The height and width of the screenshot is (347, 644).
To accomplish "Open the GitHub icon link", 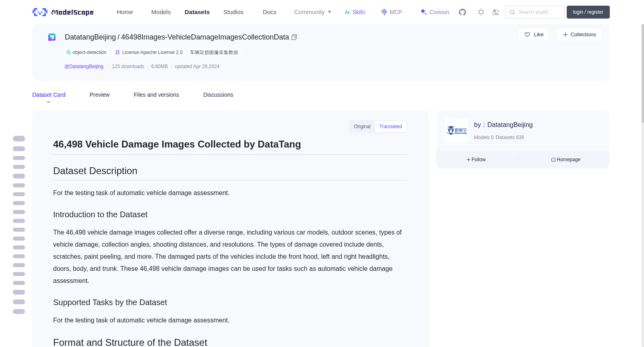I will click(x=462, y=12).
